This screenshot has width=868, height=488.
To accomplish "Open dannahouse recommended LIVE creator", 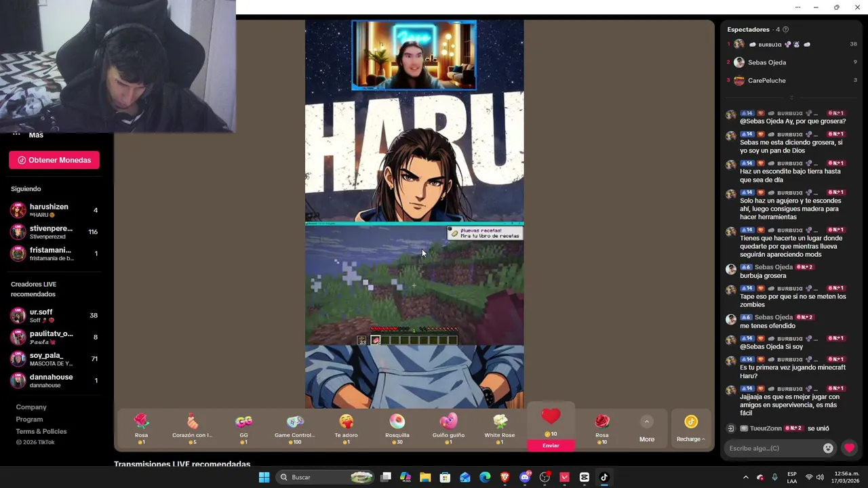I will click(x=54, y=381).
